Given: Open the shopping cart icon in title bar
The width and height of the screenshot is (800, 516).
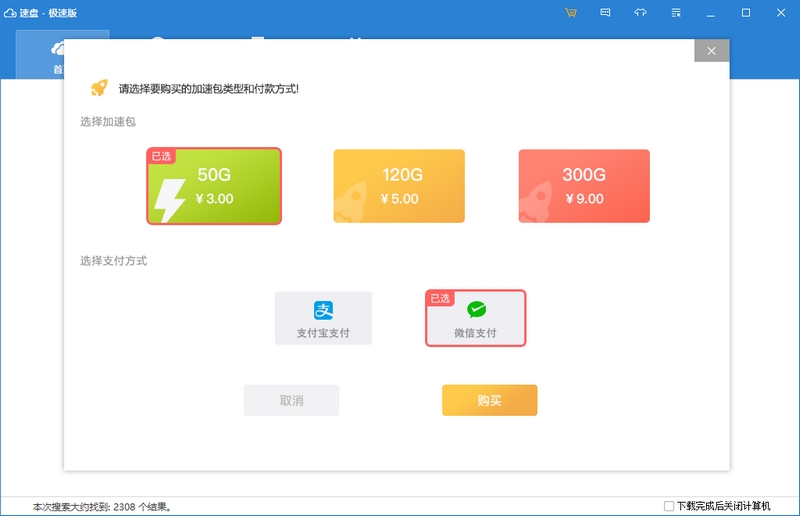Looking at the screenshot, I should tap(570, 13).
